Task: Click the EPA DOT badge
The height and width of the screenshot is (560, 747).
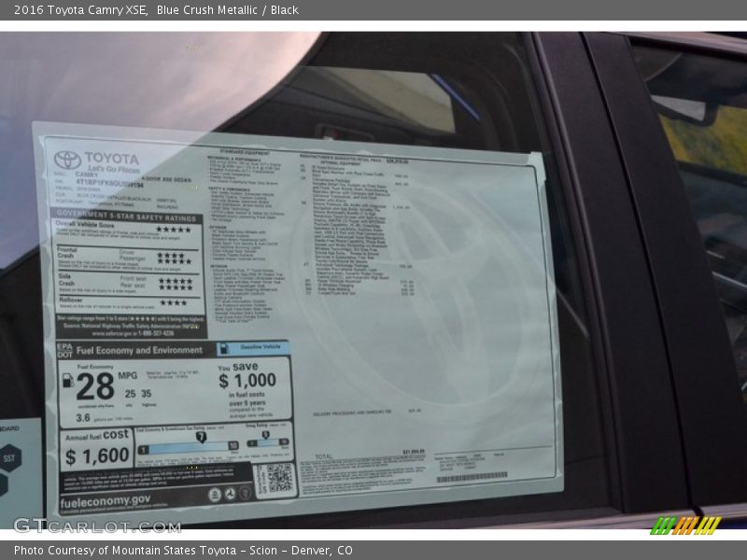Action: 64,351
